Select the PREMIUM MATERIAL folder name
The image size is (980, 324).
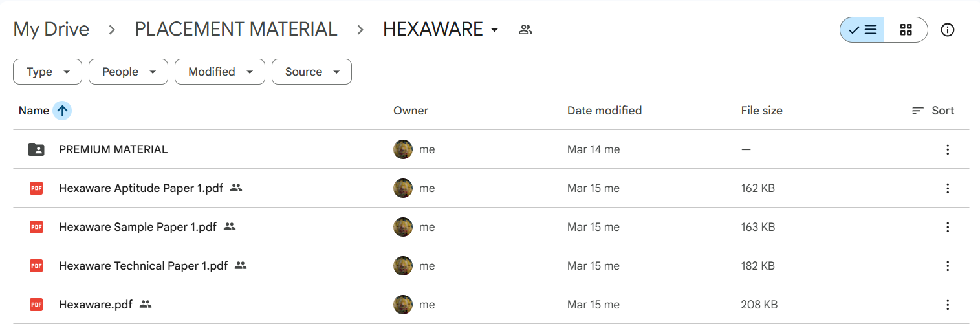(113, 149)
